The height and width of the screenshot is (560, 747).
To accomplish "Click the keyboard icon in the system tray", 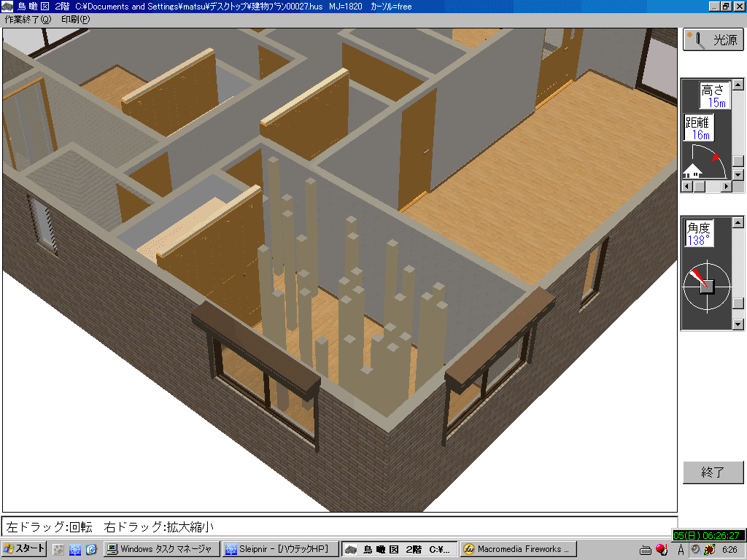I will point(646,550).
